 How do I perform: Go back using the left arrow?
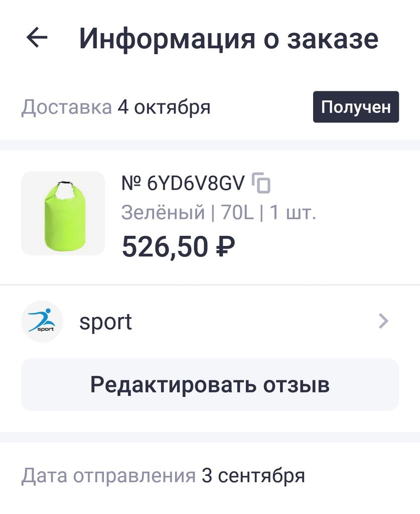37,38
